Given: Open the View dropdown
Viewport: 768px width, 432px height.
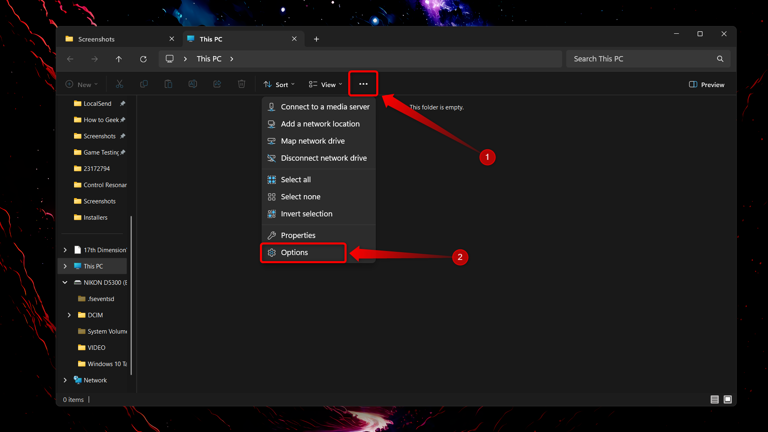Looking at the screenshot, I should (325, 84).
